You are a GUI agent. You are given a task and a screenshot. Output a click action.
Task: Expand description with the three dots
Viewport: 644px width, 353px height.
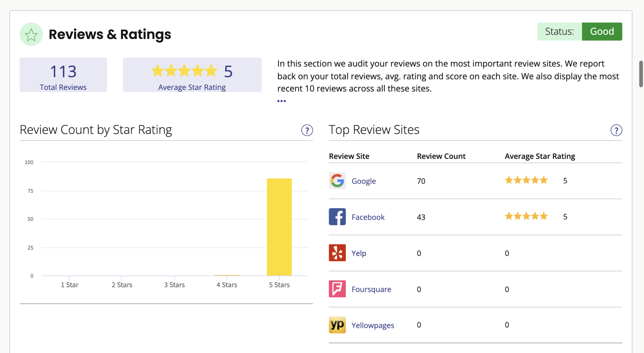click(281, 101)
